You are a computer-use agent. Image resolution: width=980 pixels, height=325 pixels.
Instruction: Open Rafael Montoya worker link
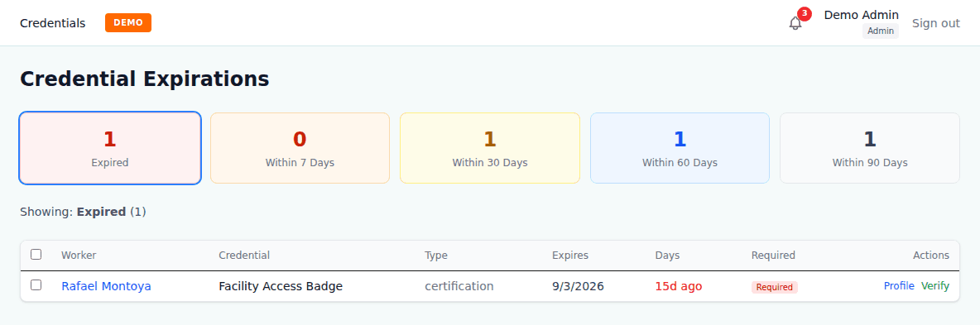106,286
